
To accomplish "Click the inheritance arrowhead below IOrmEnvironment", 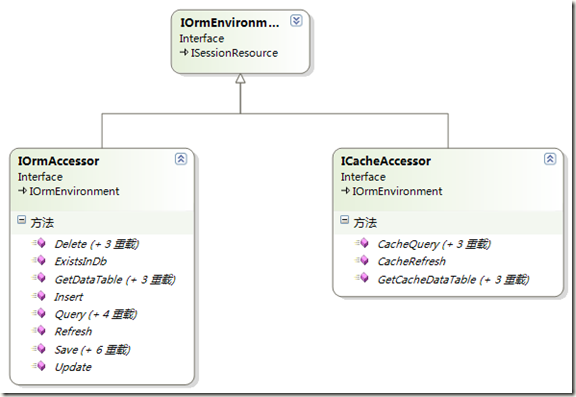I will coord(240,78).
